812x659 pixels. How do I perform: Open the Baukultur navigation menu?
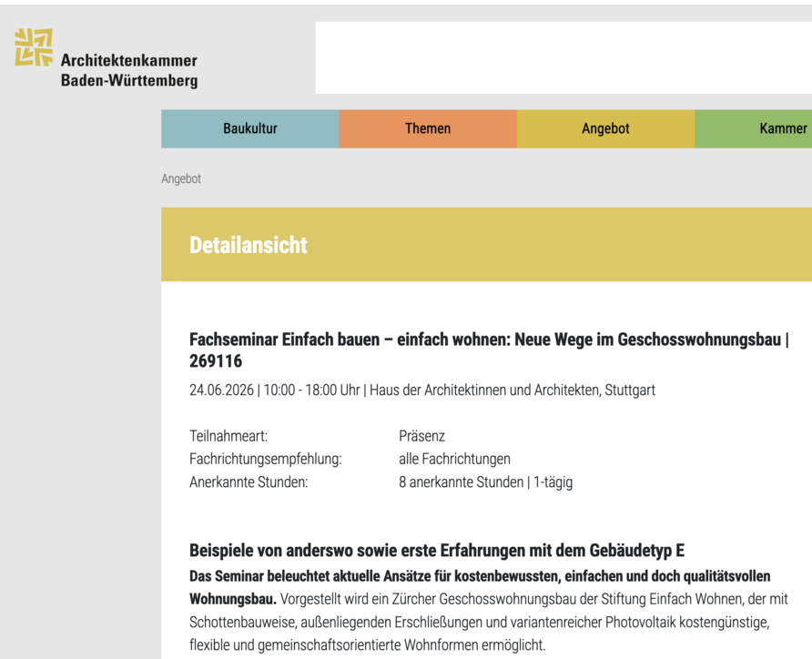point(250,129)
